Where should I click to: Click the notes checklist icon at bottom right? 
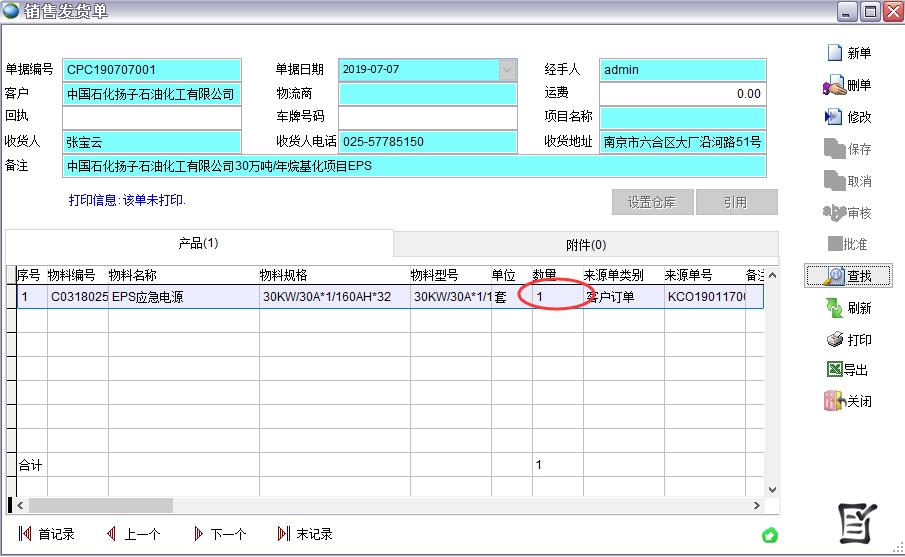pyautogui.click(x=857, y=524)
